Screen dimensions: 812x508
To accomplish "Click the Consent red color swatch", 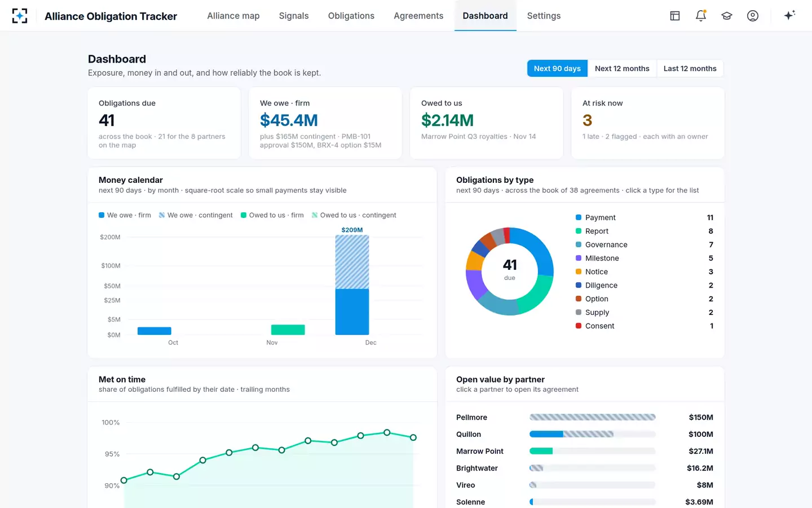I will coord(579,326).
